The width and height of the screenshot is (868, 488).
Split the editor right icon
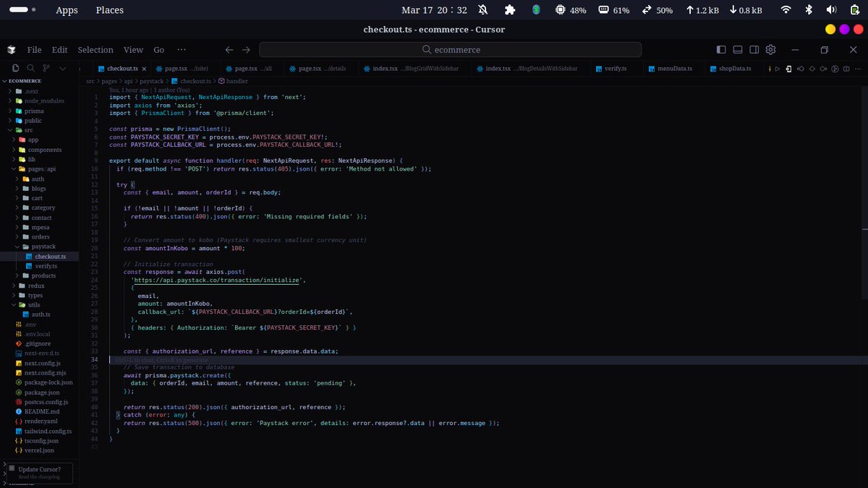(x=846, y=69)
